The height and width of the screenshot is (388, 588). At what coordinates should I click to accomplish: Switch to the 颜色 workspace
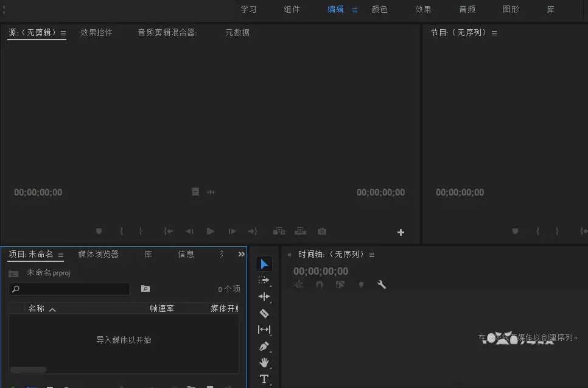point(380,9)
